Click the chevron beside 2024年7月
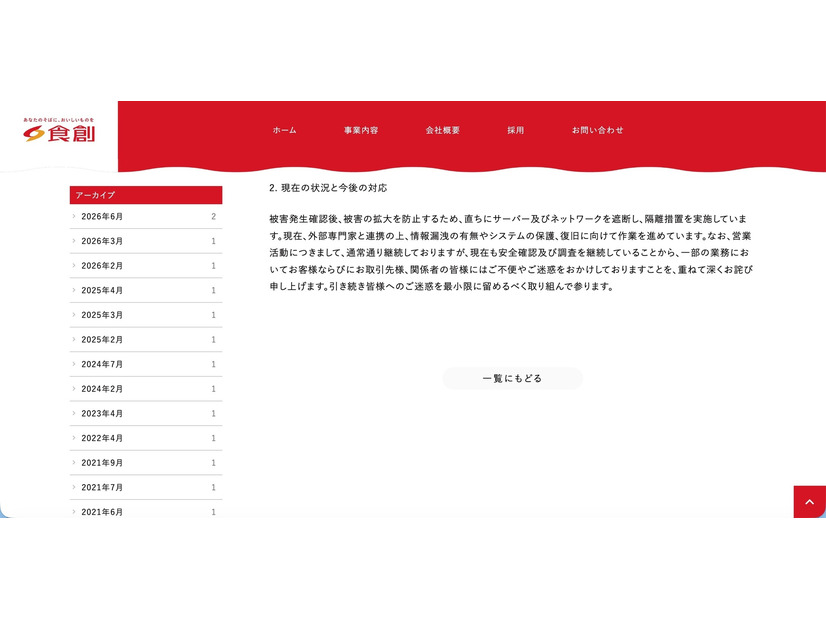826x620 pixels. pyautogui.click(x=74, y=364)
